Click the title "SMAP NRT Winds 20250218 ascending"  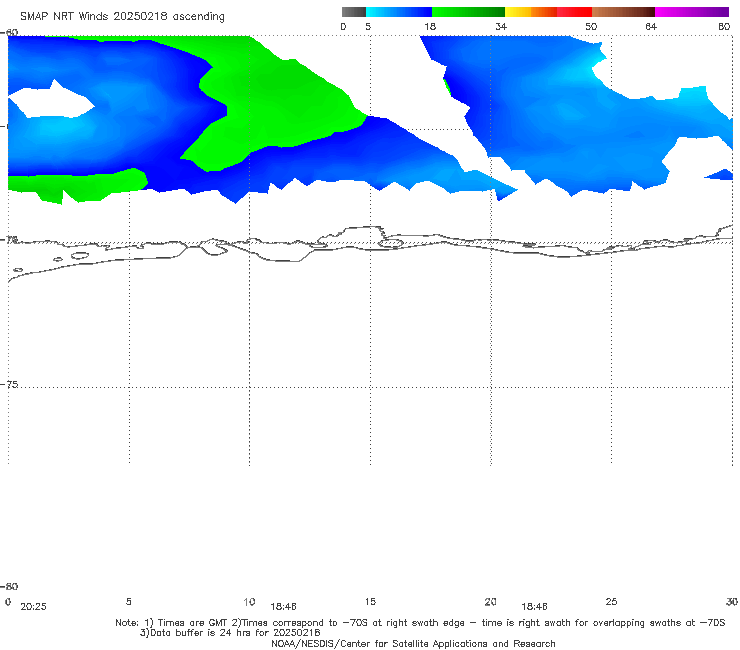pos(122,16)
